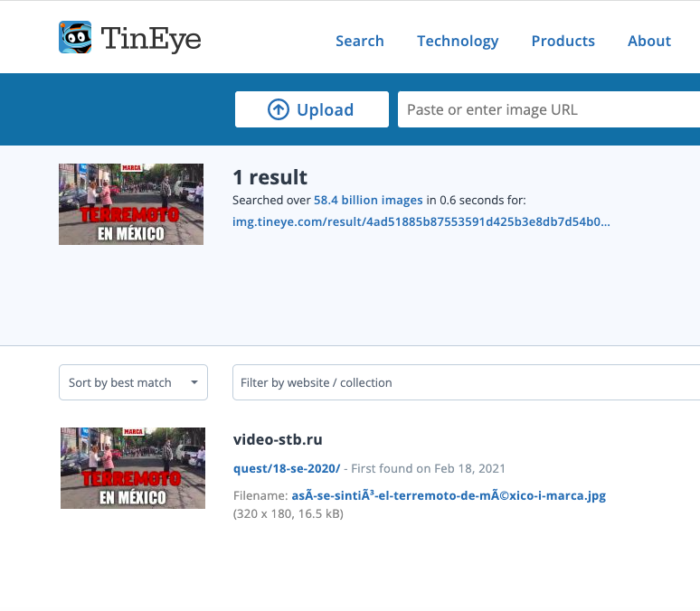Focus the Filter by website / collection field
Screen dimensions: 700x611
click(x=466, y=382)
